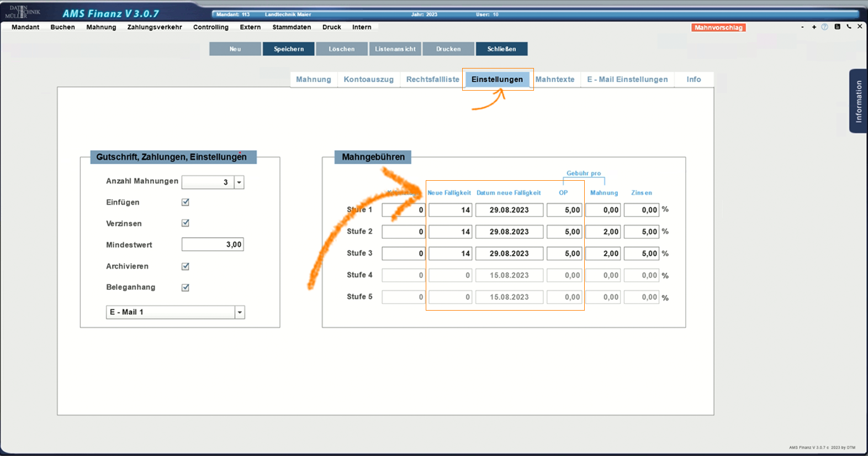868x456 pixels.
Task: Open the help question mark icon
Action: (824, 27)
